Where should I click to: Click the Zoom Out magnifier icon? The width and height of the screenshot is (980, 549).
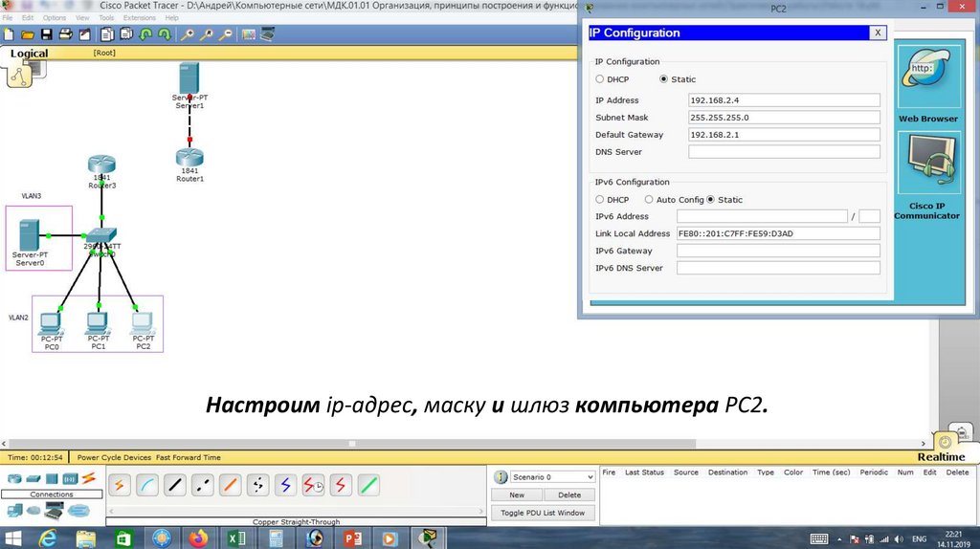point(226,35)
